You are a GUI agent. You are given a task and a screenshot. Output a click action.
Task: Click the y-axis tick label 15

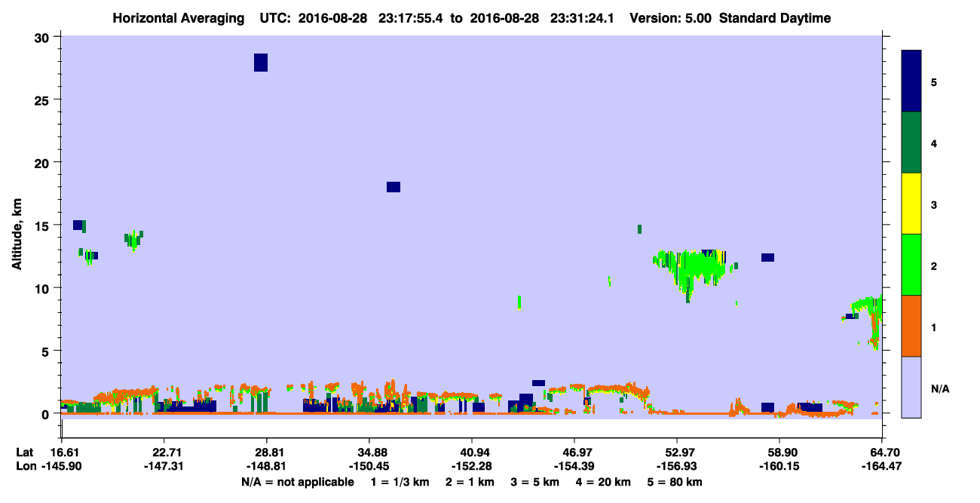coord(43,225)
